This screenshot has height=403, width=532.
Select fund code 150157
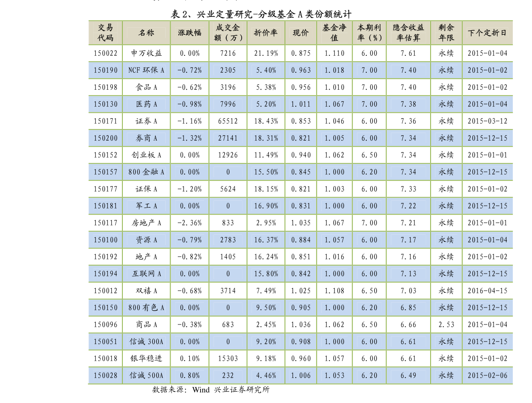[x=105, y=172]
